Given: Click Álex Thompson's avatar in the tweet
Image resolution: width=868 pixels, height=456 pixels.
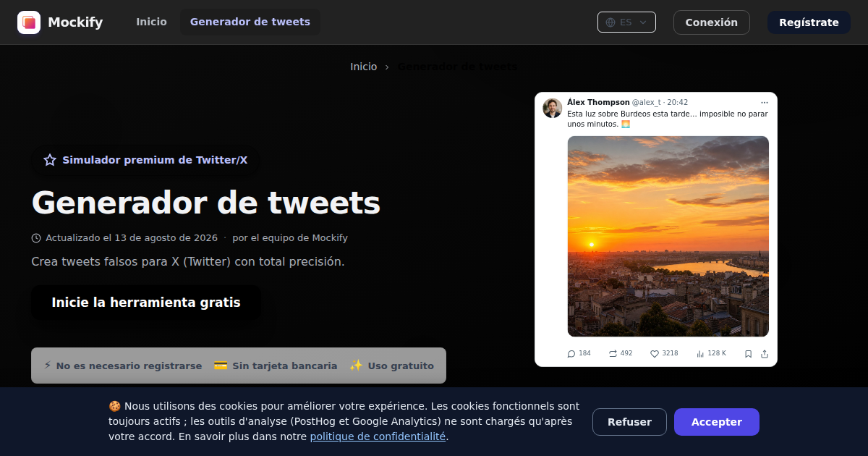Looking at the screenshot, I should (553, 108).
